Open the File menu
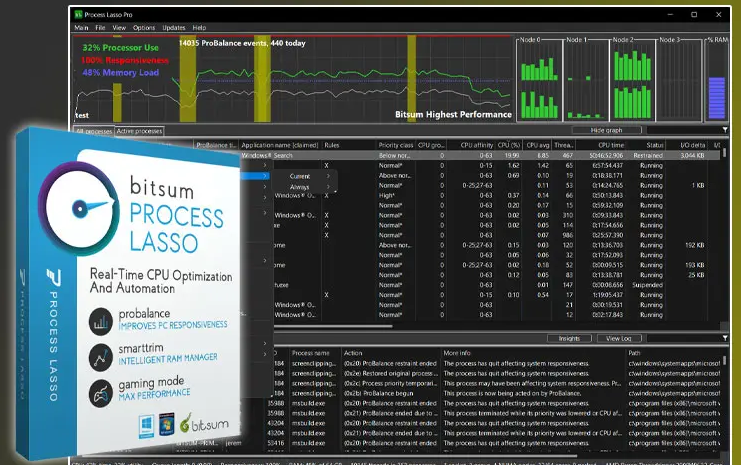The width and height of the screenshot is (741, 465). coord(100,28)
